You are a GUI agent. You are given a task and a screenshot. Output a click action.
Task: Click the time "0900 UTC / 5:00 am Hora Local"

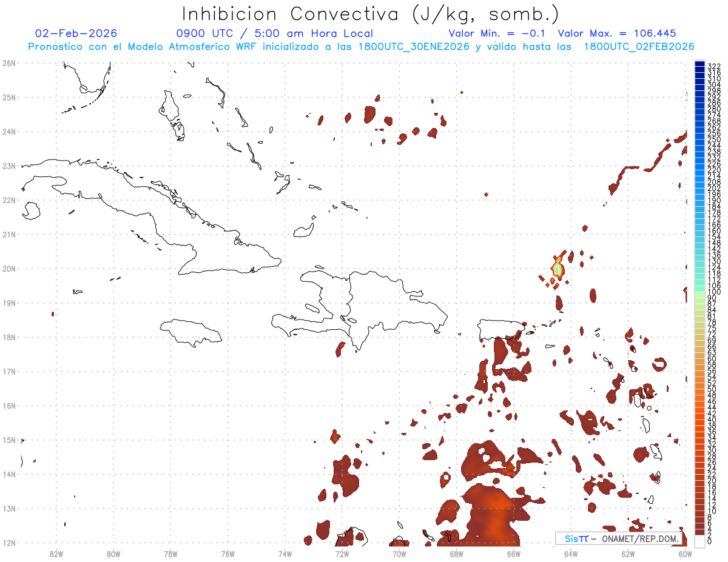click(275, 33)
